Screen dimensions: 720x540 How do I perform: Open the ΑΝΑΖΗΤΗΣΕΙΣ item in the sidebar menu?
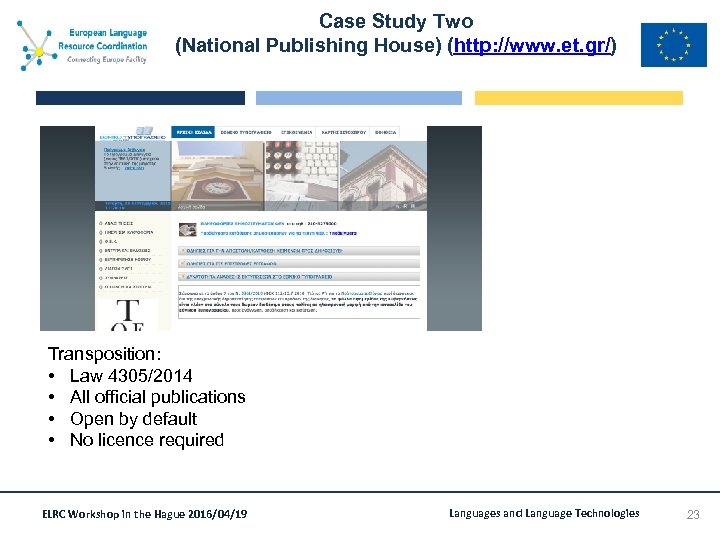118,223
